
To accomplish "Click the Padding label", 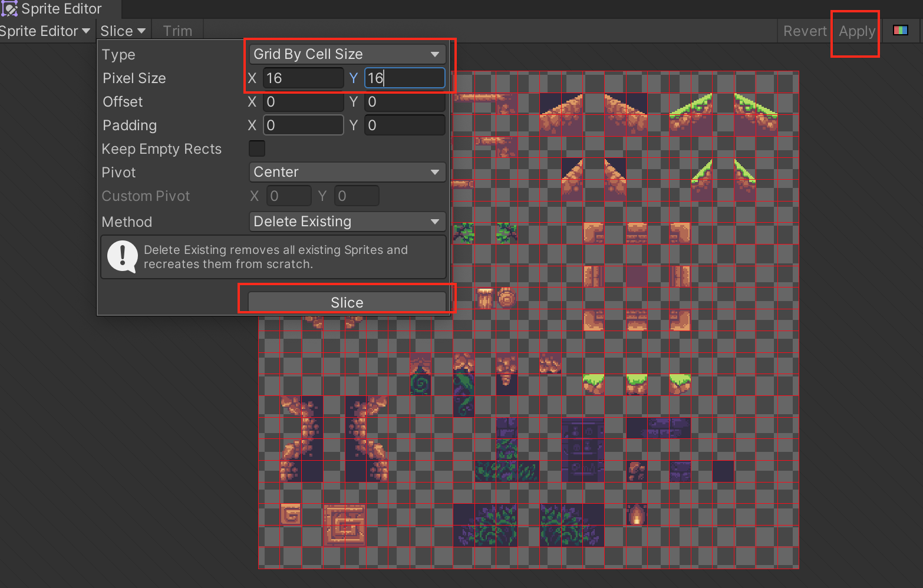I will (130, 125).
